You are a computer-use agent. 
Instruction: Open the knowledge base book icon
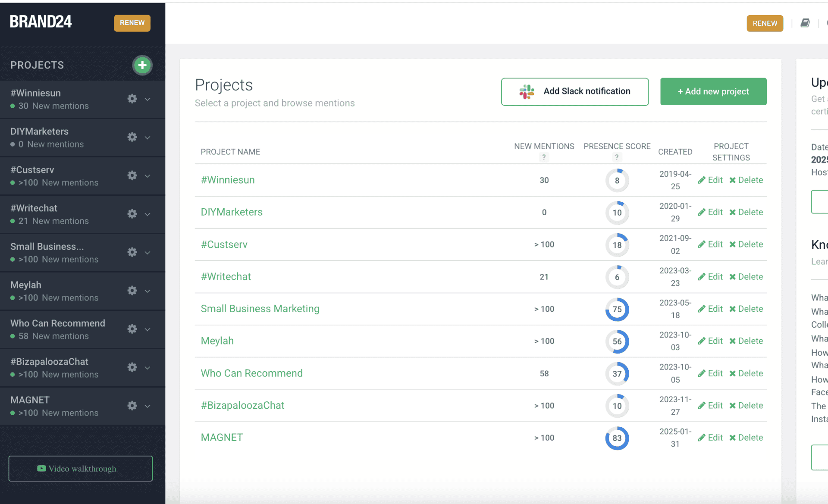(x=806, y=23)
